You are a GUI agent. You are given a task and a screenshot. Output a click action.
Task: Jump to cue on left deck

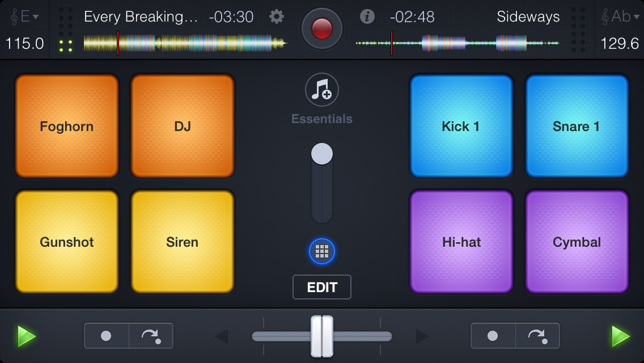[x=151, y=336]
